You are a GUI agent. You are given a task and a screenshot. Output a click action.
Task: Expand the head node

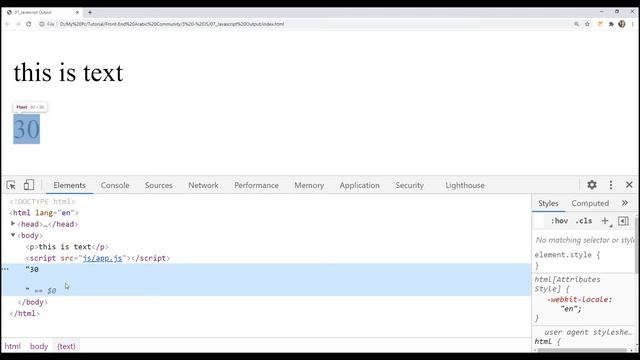click(x=13, y=224)
